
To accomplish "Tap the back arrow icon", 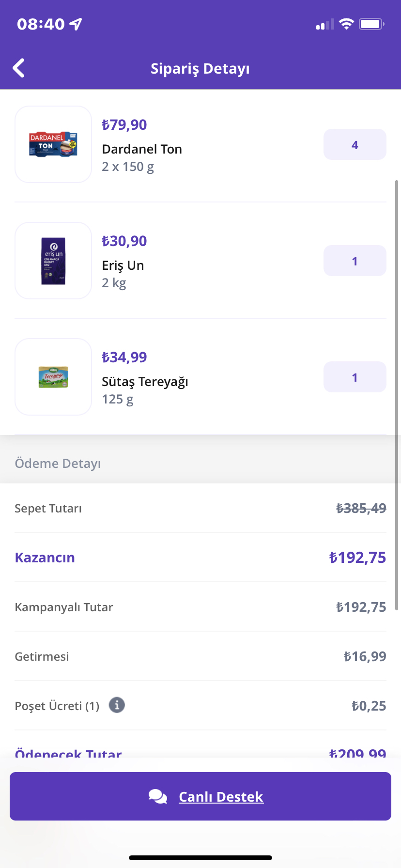I will coord(19,68).
